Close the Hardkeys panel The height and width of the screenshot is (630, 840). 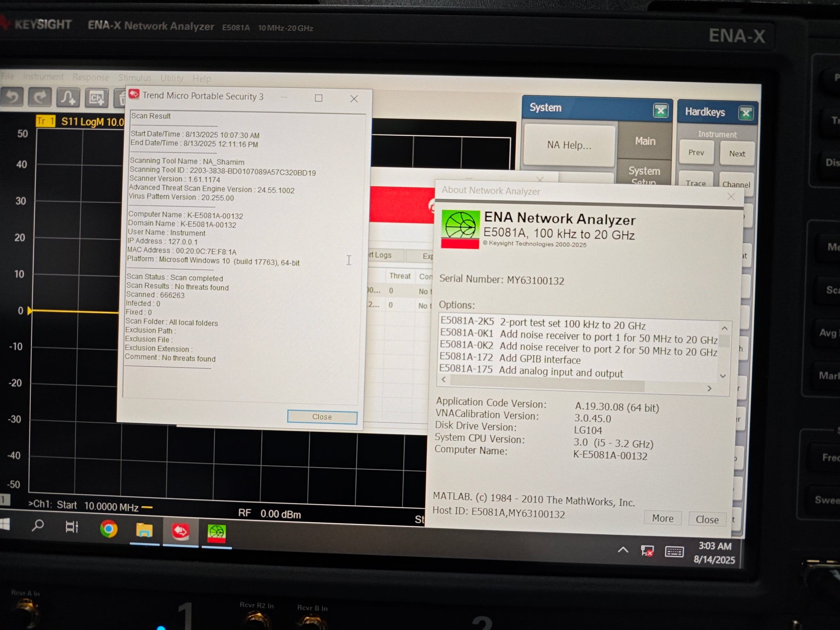tap(746, 113)
